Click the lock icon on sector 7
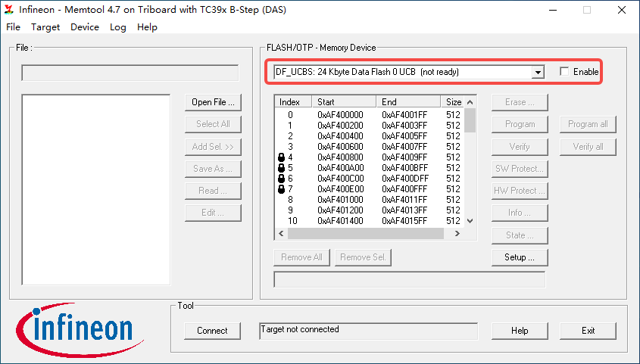640x364 pixels. coord(281,189)
